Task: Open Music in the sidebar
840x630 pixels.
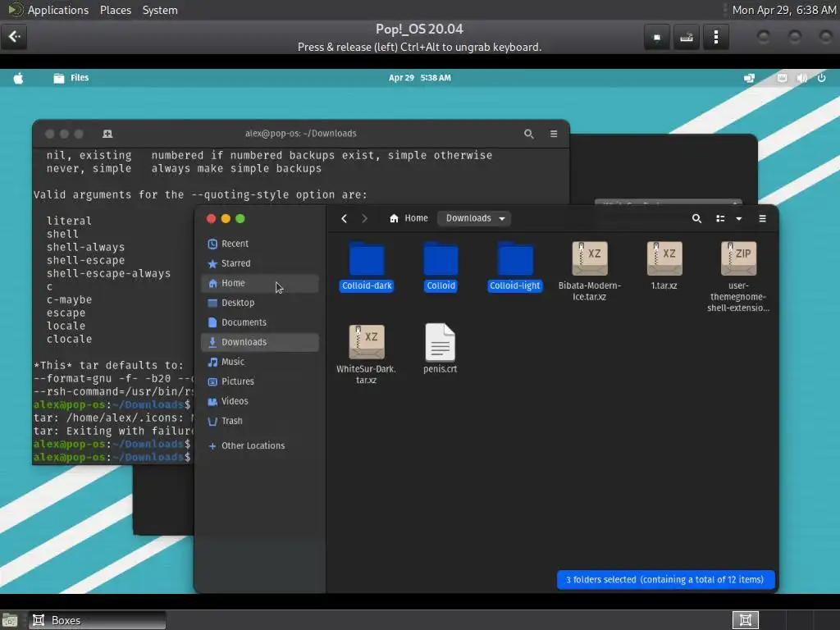Action: (x=260, y=362)
